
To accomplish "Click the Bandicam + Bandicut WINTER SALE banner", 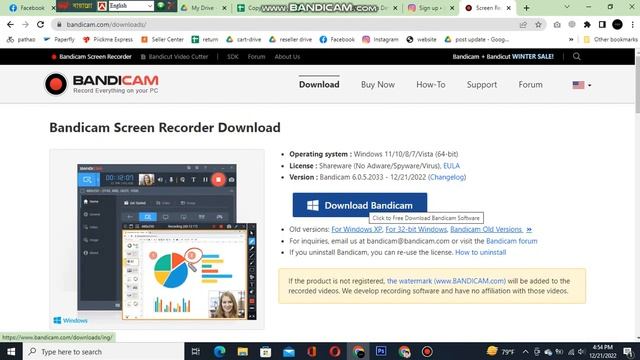I will pos(503,56).
